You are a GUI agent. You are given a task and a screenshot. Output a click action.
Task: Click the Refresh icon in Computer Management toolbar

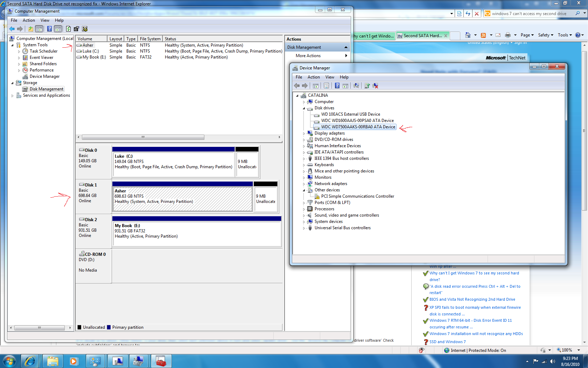coord(68,29)
